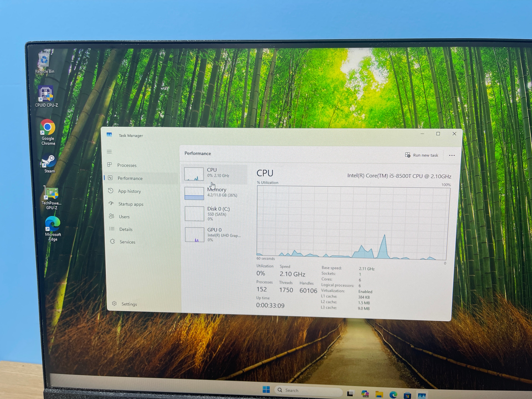
Task: Click the 60 seconds graph label
Action: coord(266,259)
